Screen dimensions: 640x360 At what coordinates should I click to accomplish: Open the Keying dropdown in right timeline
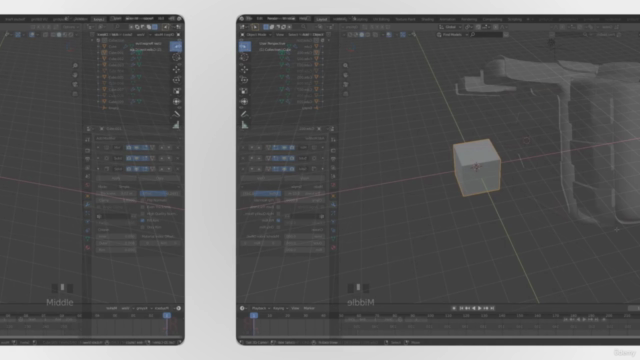click(x=280, y=308)
